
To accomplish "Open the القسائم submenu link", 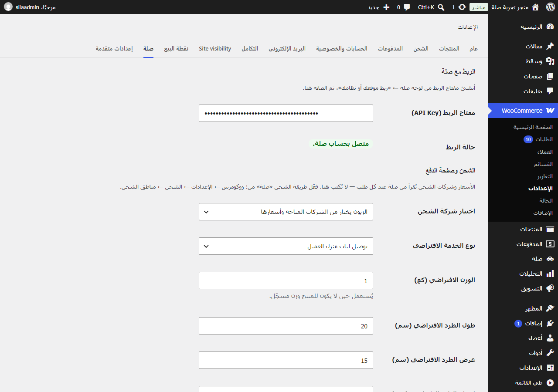I will [x=543, y=164].
